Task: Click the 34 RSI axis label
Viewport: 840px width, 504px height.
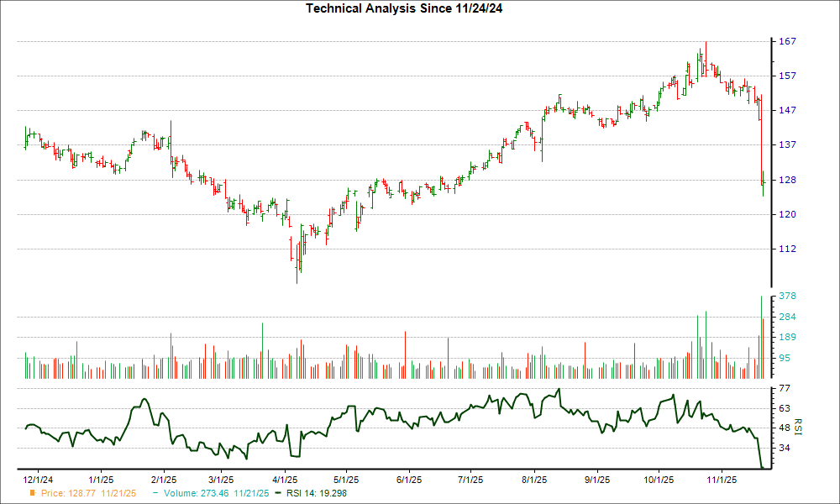Action: [785, 448]
